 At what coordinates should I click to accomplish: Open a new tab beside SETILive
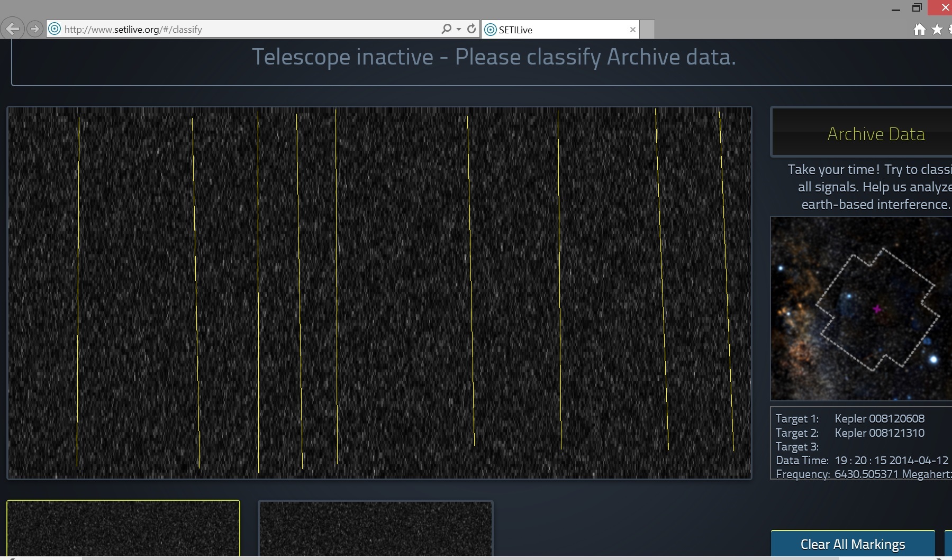[647, 30]
